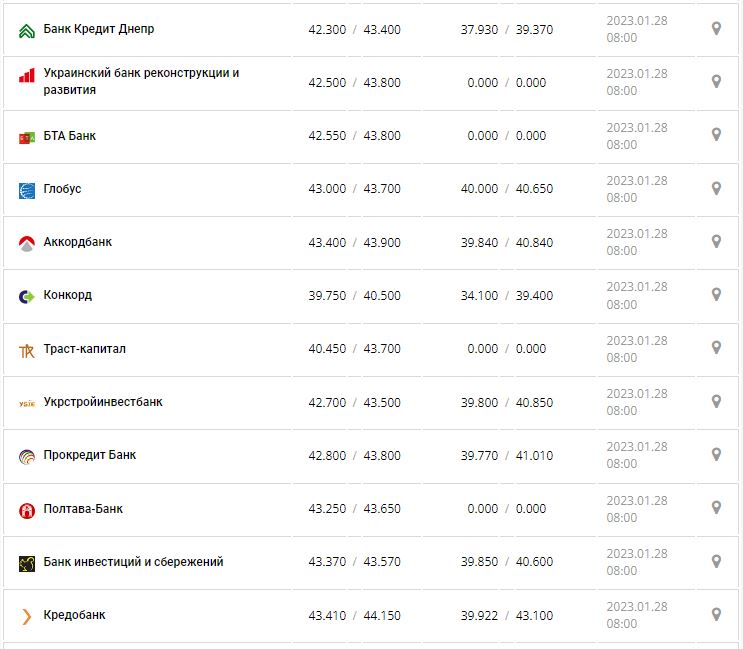The height and width of the screenshot is (649, 743).
Task: Click the БТА Банк update timestamp
Action: [x=636, y=136]
